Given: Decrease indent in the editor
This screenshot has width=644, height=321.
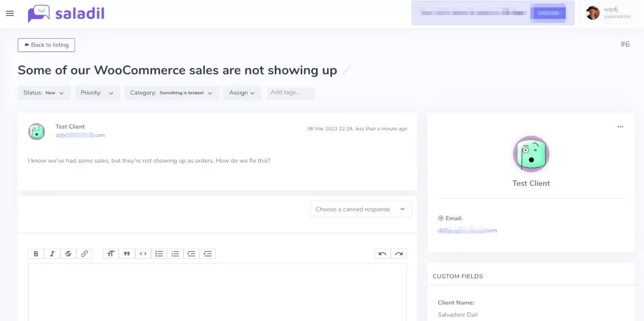Looking at the screenshot, I should coord(192,254).
